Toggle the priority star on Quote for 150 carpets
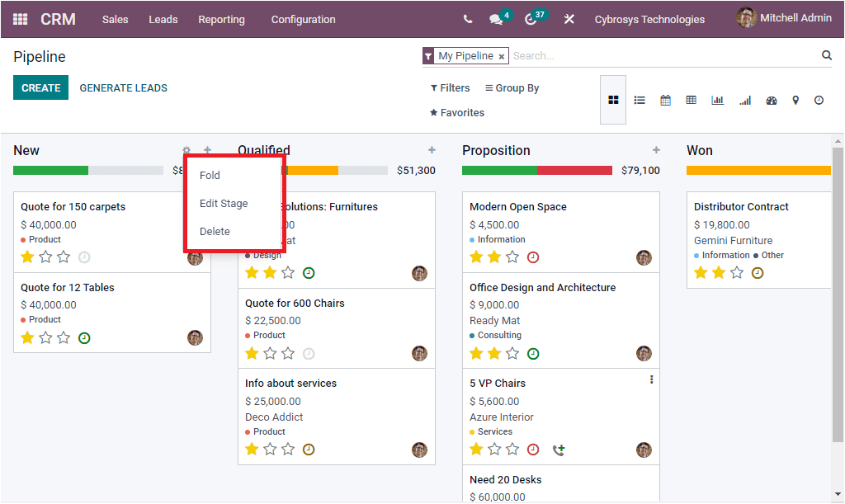 [x=27, y=257]
